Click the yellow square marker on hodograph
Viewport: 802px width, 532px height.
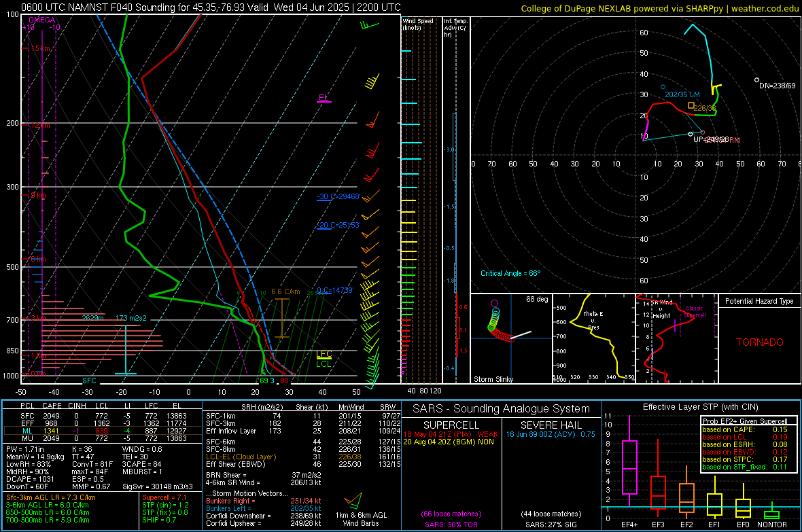click(x=691, y=105)
